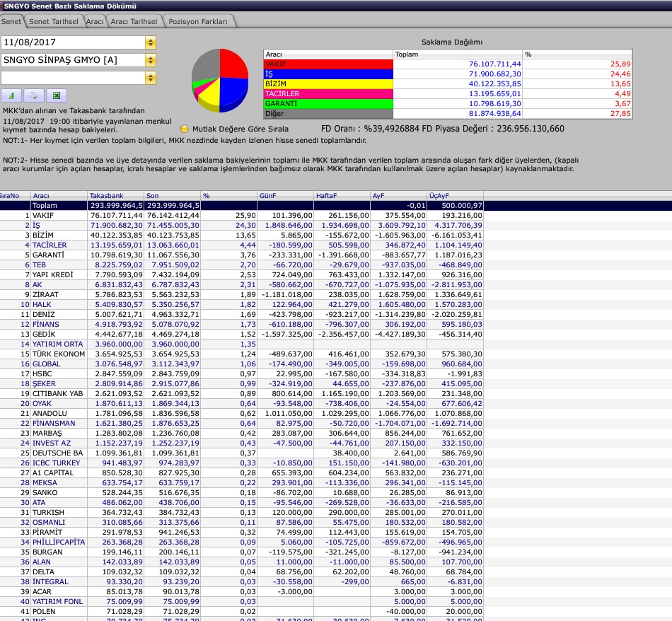This screenshot has height=621, width=672.
Task: Select the MARBAŞ row
Action: coord(242,434)
